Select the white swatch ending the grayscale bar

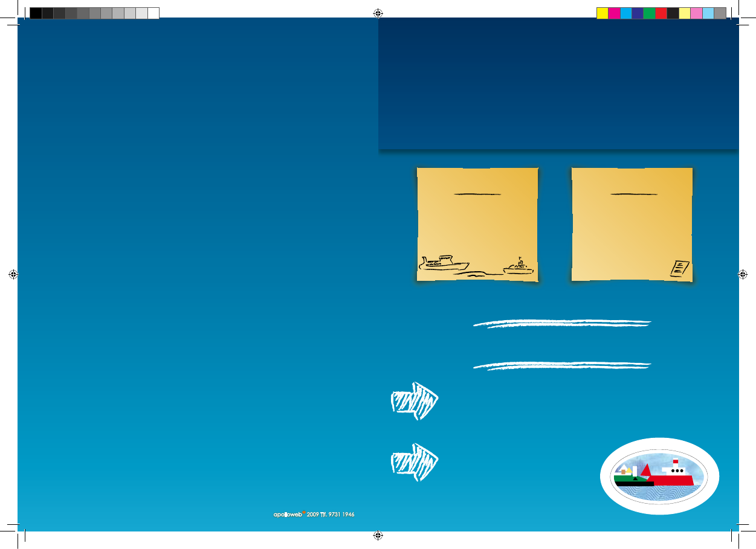pyautogui.click(x=153, y=13)
